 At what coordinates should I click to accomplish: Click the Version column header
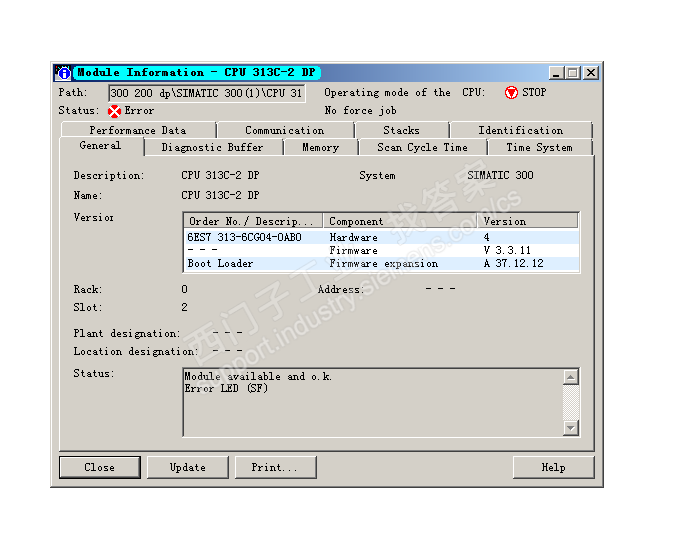pyautogui.click(x=528, y=221)
